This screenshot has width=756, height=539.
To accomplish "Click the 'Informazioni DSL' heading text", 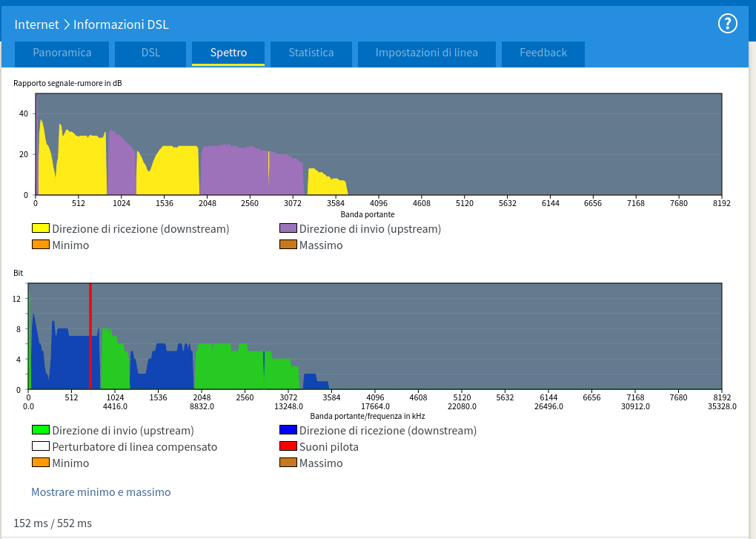I will 121,24.
